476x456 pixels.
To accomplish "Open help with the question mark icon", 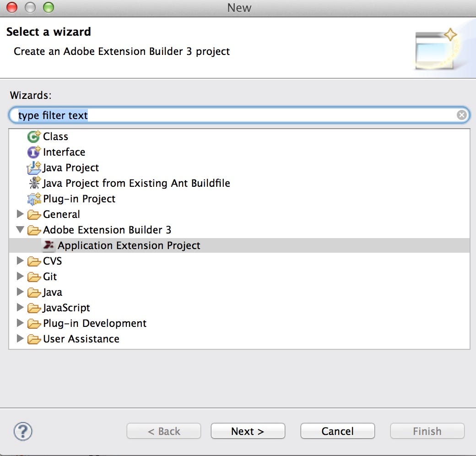I will point(23,431).
